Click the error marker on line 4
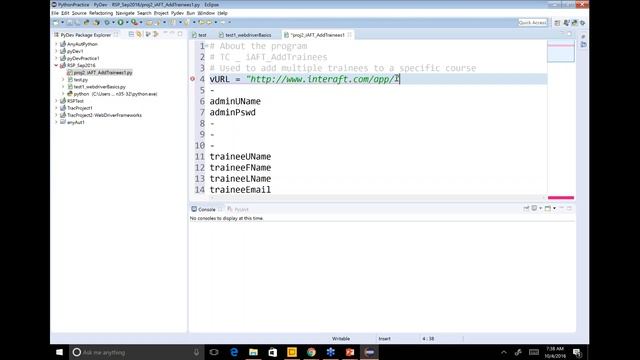 click(192, 79)
